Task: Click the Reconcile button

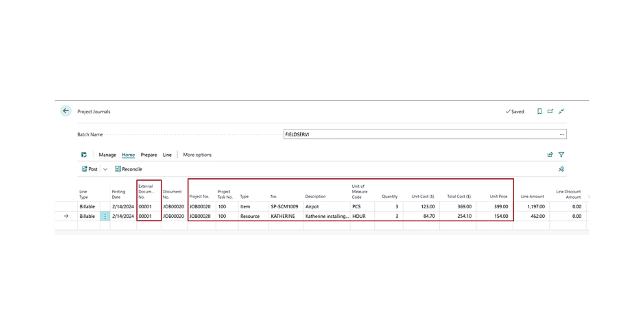Action: [x=129, y=169]
